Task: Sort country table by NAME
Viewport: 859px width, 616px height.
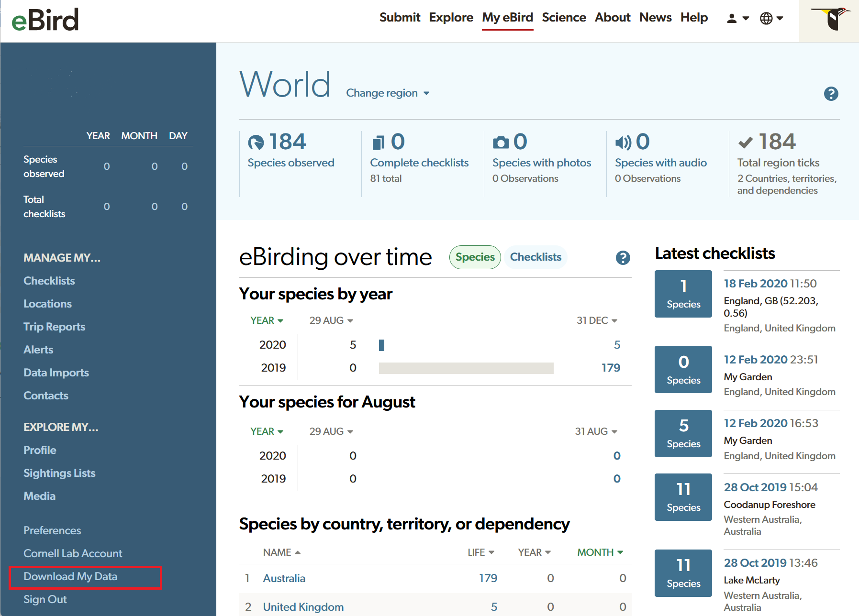Action: 282,552
